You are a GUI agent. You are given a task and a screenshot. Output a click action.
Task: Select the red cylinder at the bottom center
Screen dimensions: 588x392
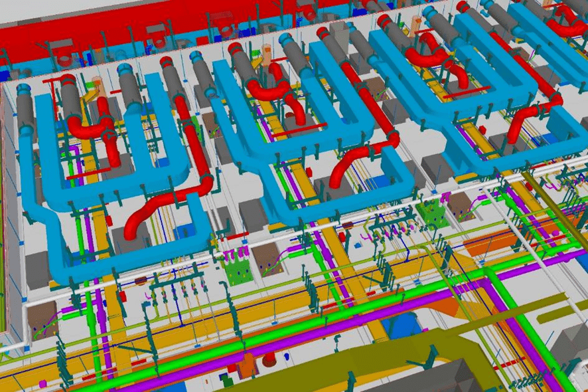(x=269, y=360)
